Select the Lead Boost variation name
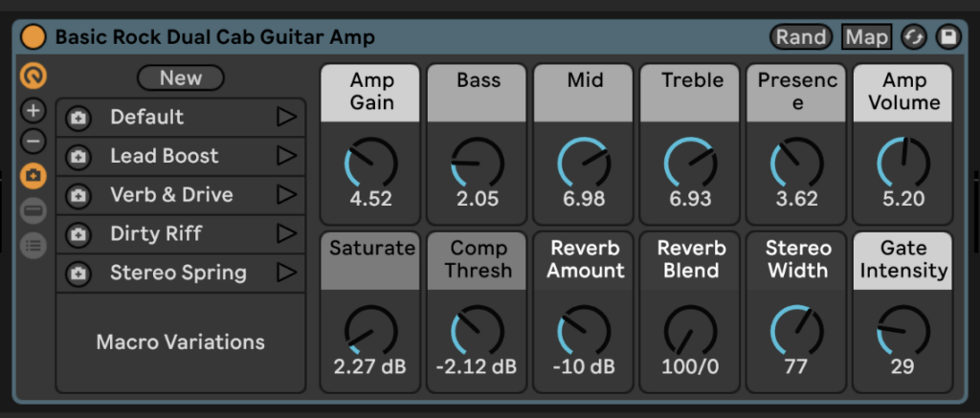 [x=164, y=156]
